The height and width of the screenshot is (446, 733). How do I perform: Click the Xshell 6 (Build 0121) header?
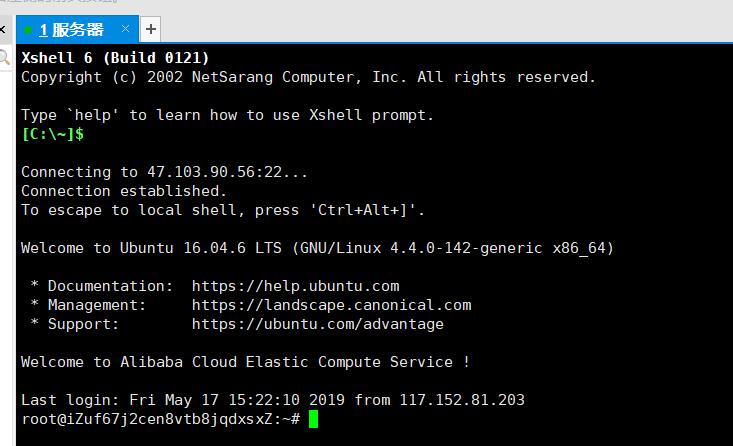(115, 58)
